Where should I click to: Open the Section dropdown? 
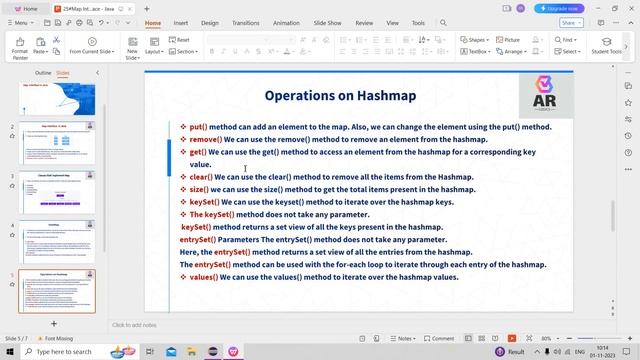pos(183,51)
